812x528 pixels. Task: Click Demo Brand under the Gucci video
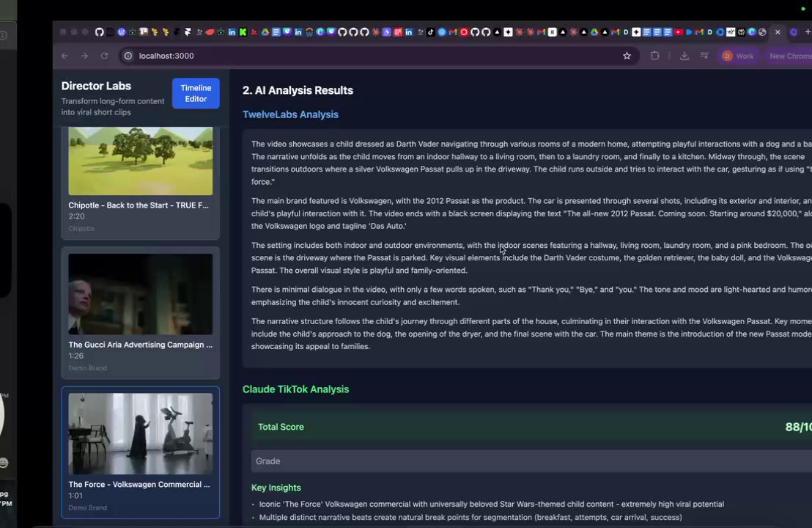[x=87, y=368]
